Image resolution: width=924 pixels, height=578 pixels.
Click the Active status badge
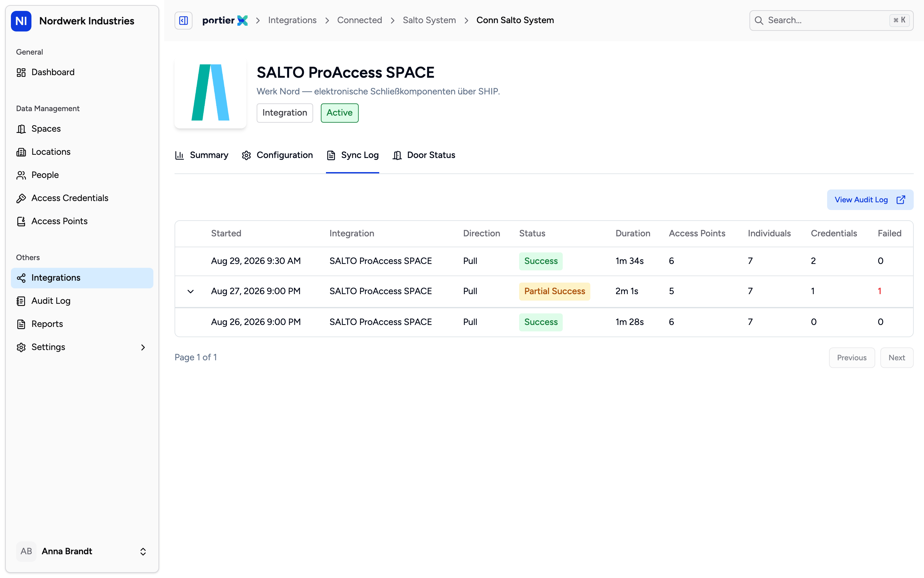339,113
